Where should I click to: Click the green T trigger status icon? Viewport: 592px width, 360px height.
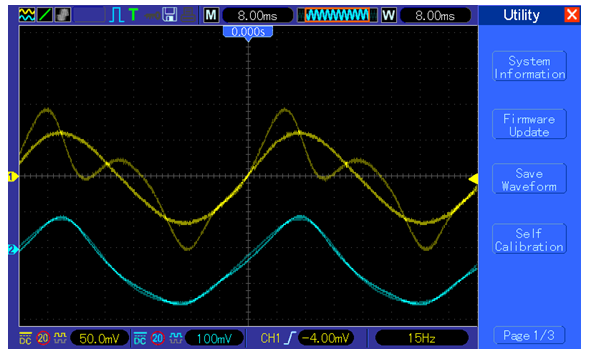click(133, 15)
